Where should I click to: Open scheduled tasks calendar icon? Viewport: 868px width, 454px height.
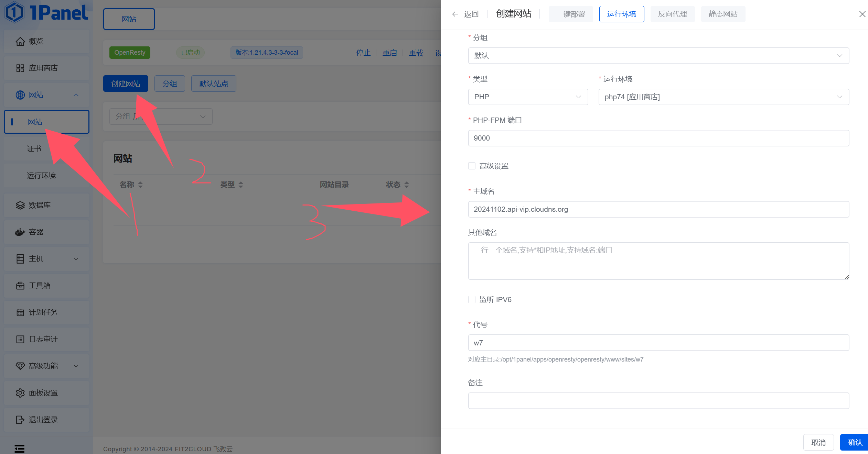[x=20, y=312]
